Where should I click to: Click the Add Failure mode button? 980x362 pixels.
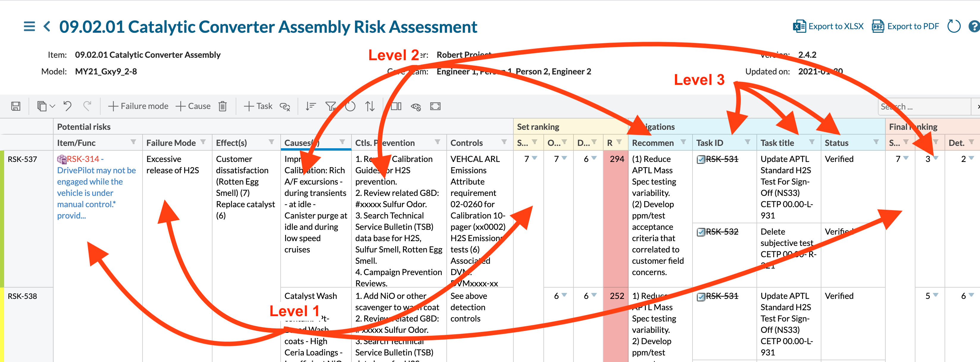(138, 106)
